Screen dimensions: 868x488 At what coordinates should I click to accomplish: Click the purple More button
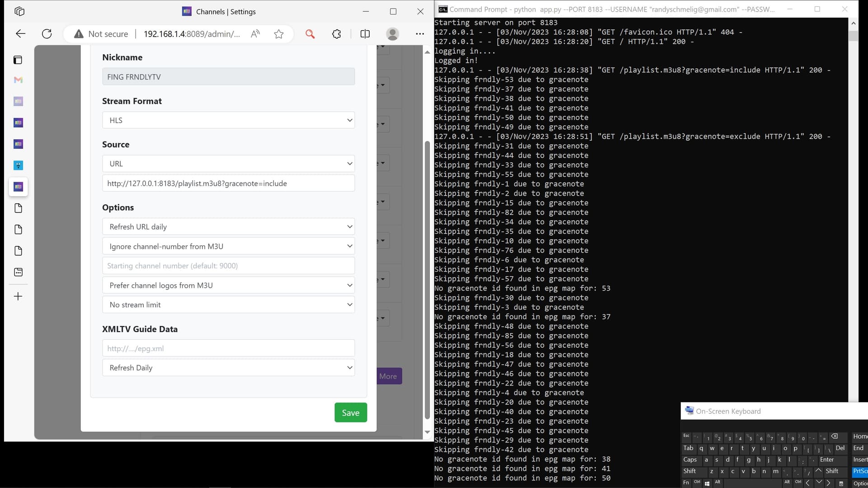click(388, 376)
